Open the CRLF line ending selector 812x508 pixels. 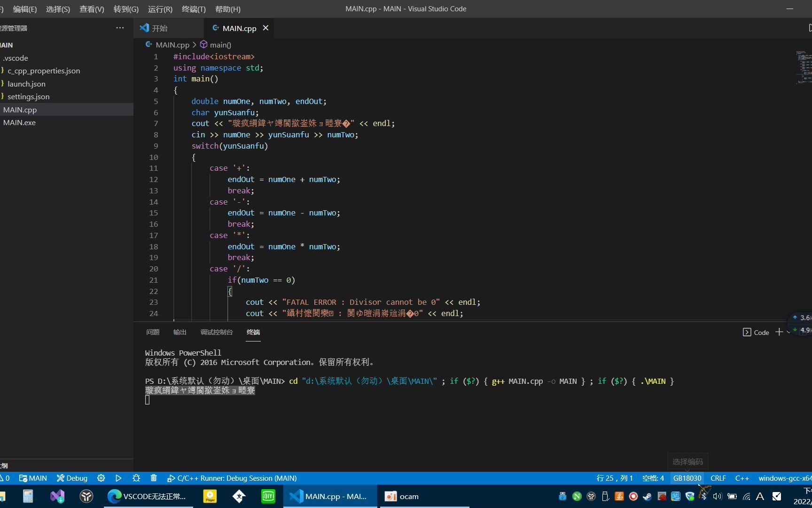[718, 478]
